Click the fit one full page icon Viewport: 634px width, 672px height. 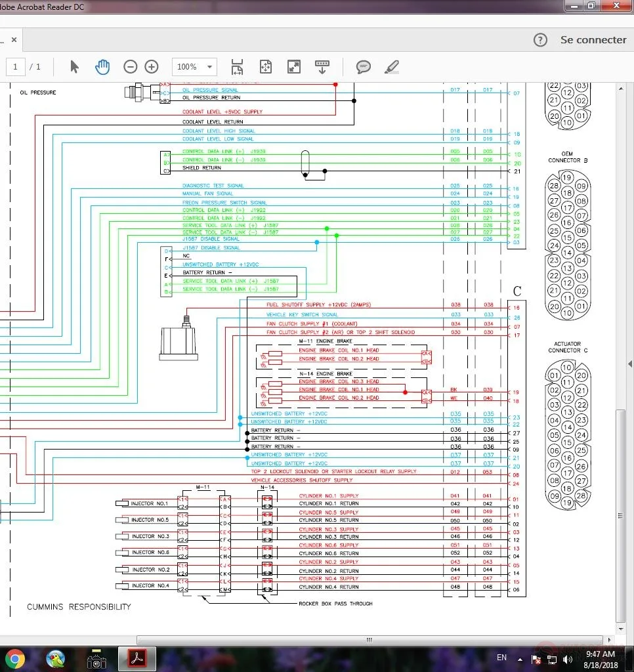266,67
